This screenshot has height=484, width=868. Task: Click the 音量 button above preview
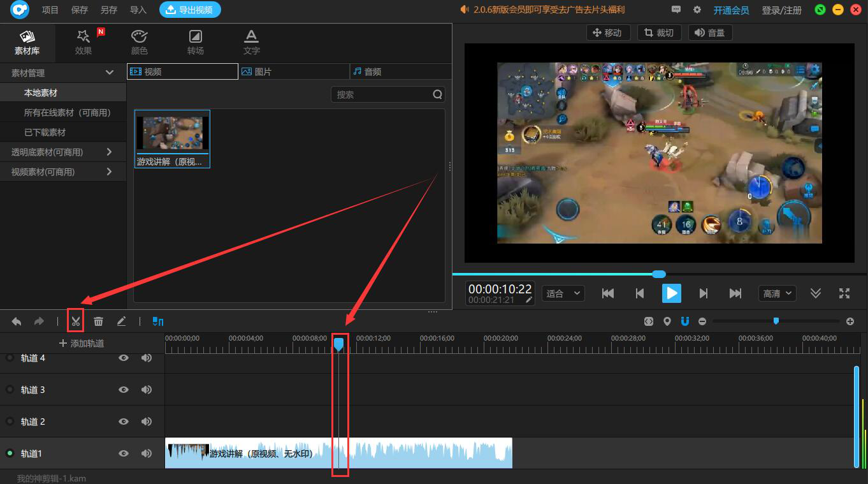(711, 33)
